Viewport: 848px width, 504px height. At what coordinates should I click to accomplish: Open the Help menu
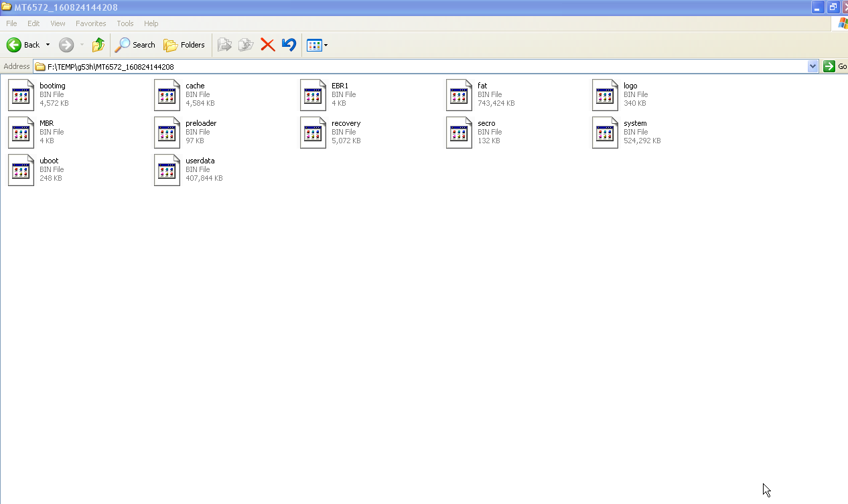[x=151, y=23]
